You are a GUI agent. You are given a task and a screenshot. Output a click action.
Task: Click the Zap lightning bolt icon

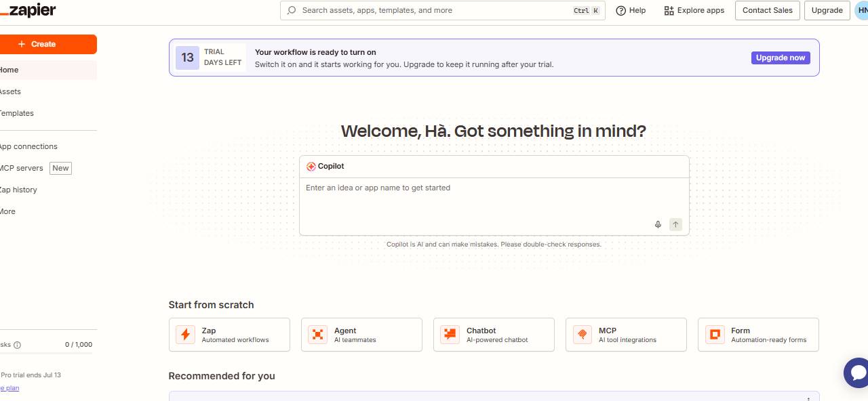185,335
